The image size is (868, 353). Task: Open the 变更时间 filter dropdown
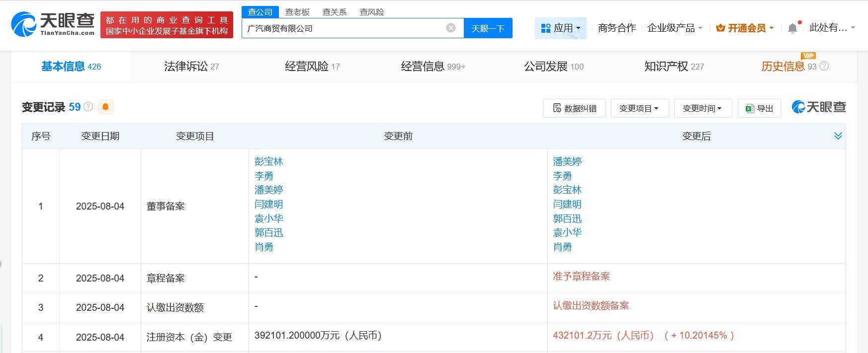coord(702,108)
